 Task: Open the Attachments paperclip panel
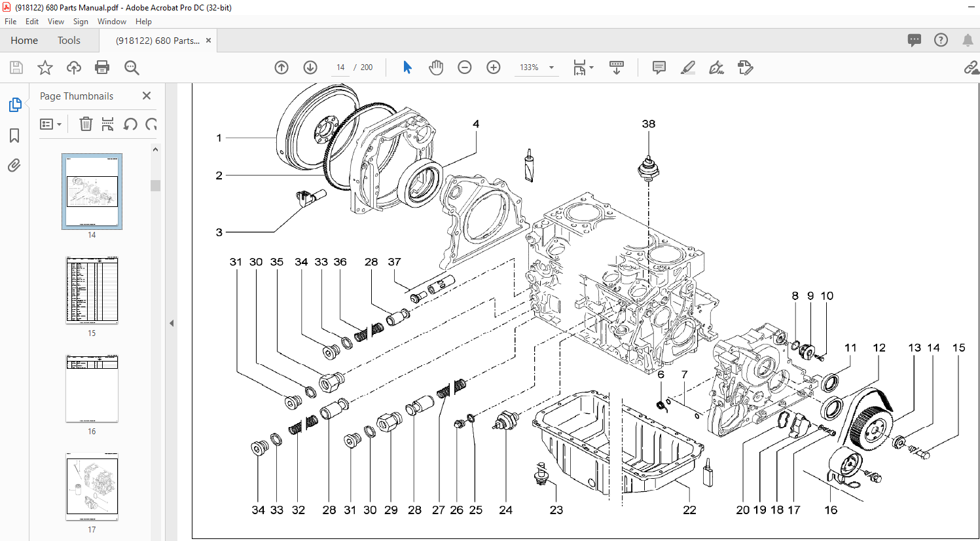(14, 165)
